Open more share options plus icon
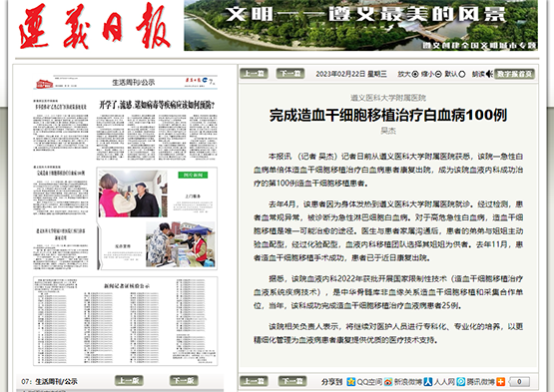The width and height of the screenshot is (554, 392). point(501,382)
